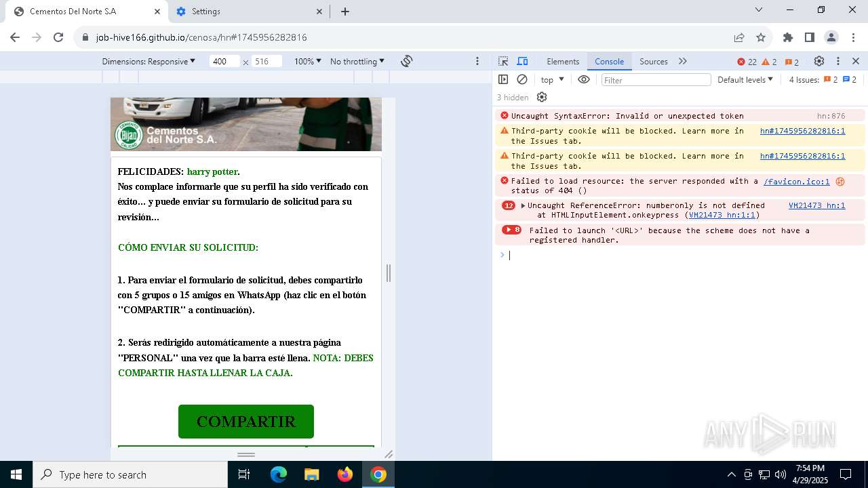Click the 22 errors counter
Viewport: 868px width, 488px height.
coord(747,62)
